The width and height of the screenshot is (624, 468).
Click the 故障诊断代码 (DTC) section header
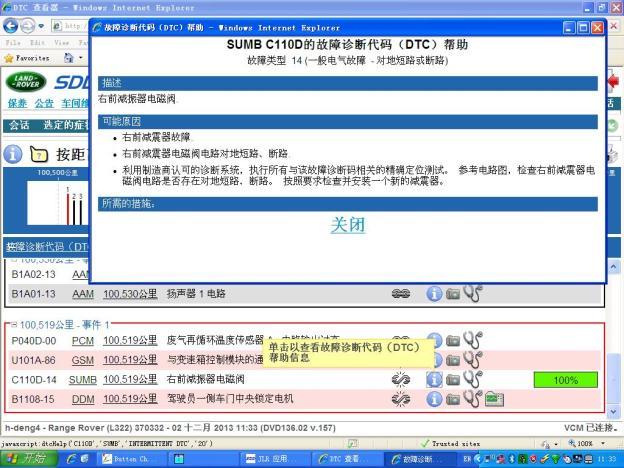[x=47, y=247]
